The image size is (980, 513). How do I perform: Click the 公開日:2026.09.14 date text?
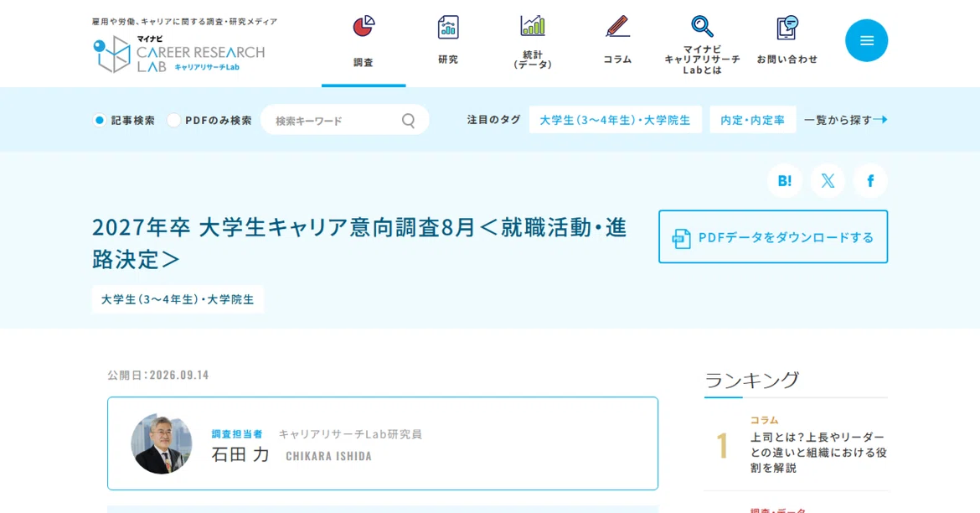coord(158,375)
